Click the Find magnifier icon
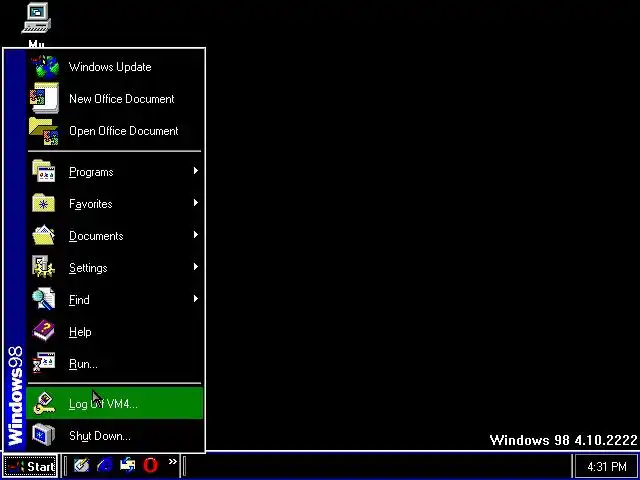640x480 pixels. 43,299
